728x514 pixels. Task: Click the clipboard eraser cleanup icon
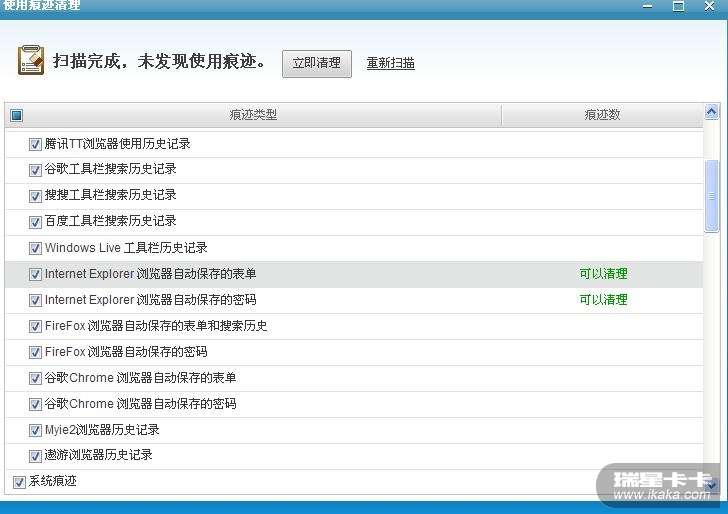(x=31, y=60)
